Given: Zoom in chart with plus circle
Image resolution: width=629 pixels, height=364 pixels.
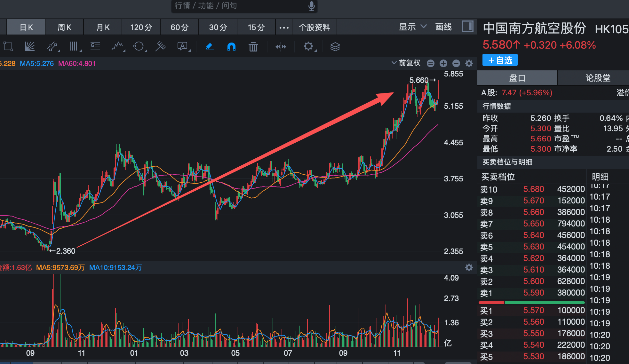Looking at the screenshot, I should pos(443,63).
